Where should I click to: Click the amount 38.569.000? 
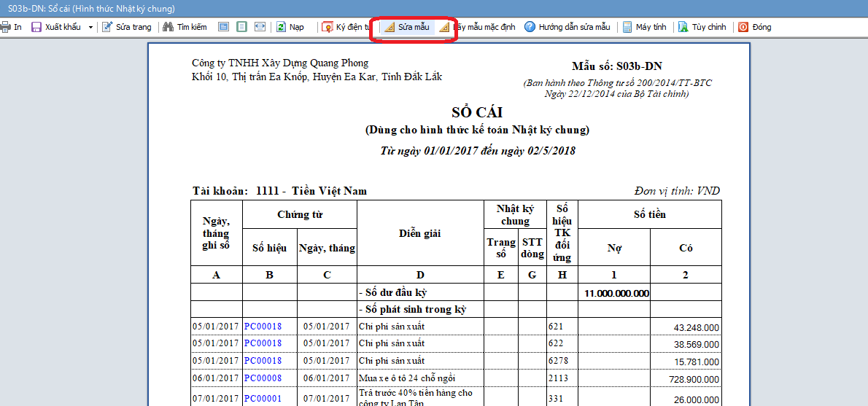coord(697,346)
